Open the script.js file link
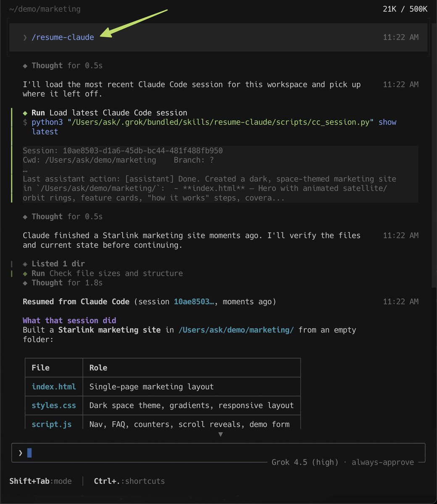437x504 pixels. coord(52,424)
